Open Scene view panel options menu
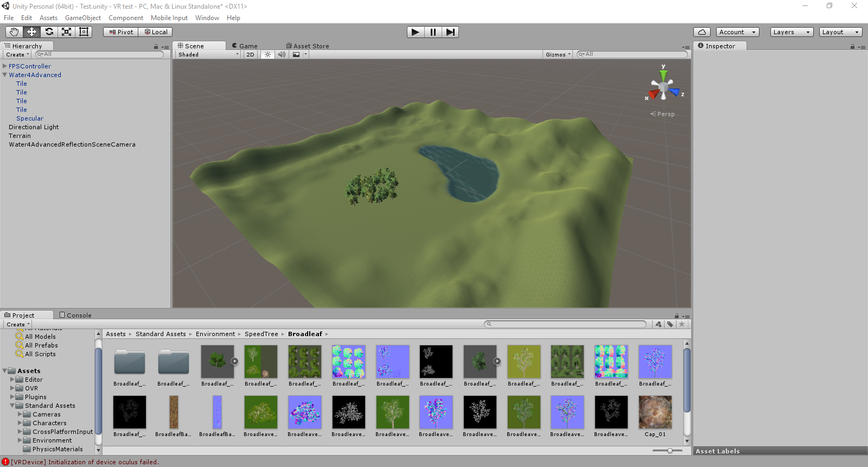Image resolution: width=868 pixels, height=467 pixels. click(686, 47)
